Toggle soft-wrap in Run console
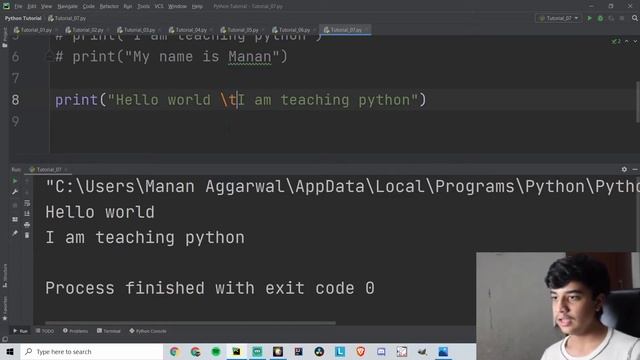Screen dimensions: 640x360 coord(27,203)
